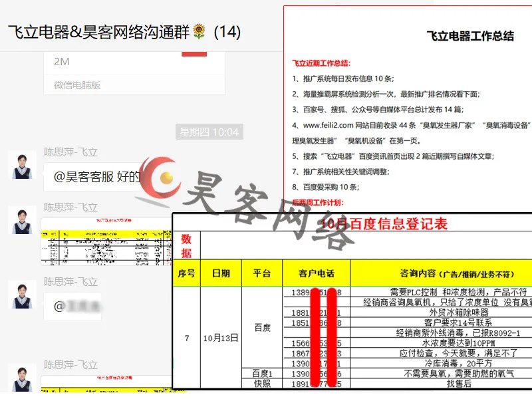Click the 星期四 10:04 timestamp label
The height and width of the screenshot is (399, 532).
tap(209, 132)
